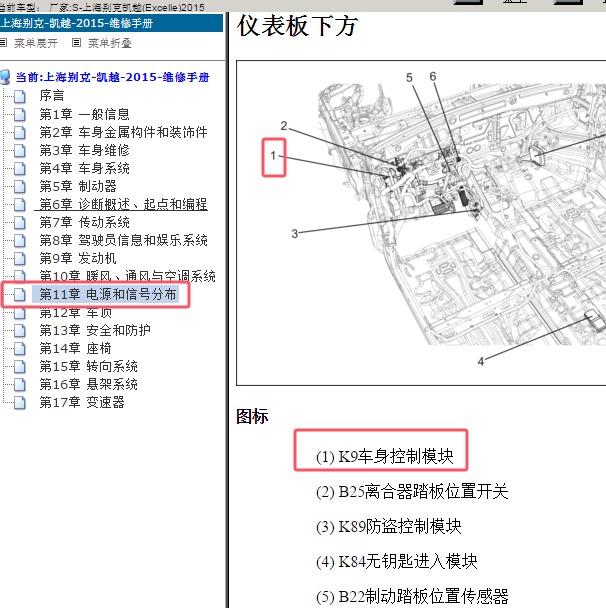Click the page icon beside 第15章 转向系统
Viewport: 606px width, 608px height.
pyautogui.click(x=20, y=367)
